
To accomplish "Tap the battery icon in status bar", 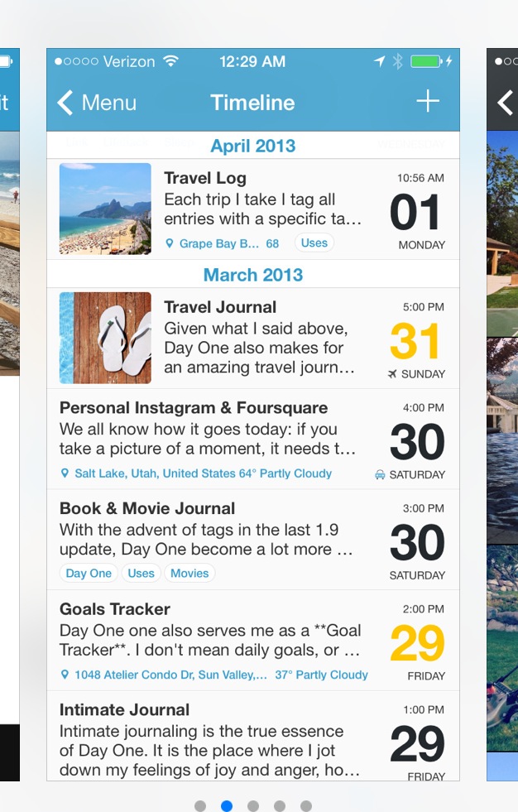I will 426,61.
